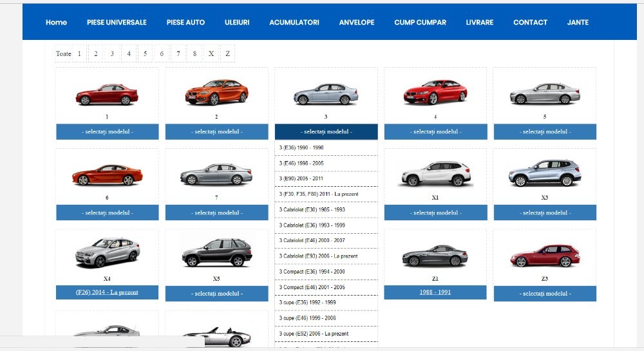Image resolution: width=644 pixels, height=351 pixels.
Task: Click the grey BMW Z1 roadster image
Action: coord(435,256)
